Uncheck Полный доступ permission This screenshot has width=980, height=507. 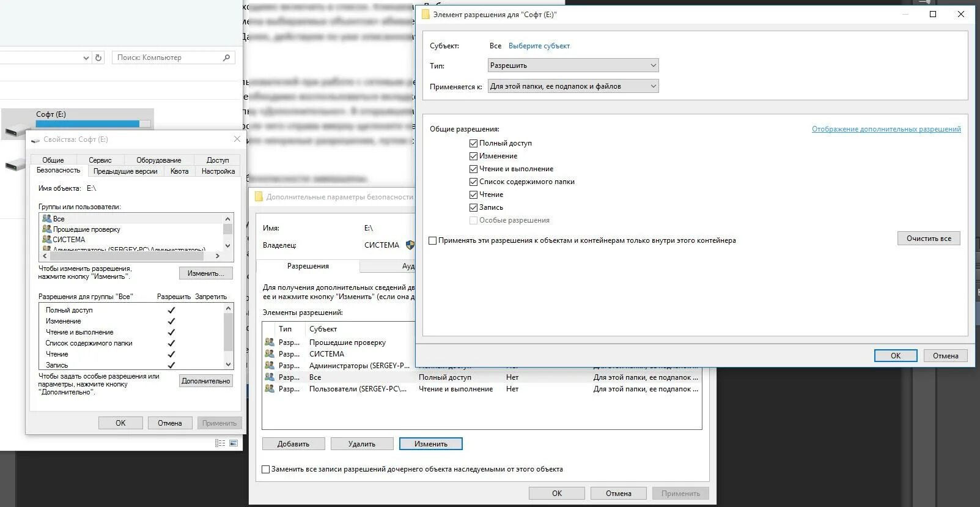coord(473,143)
